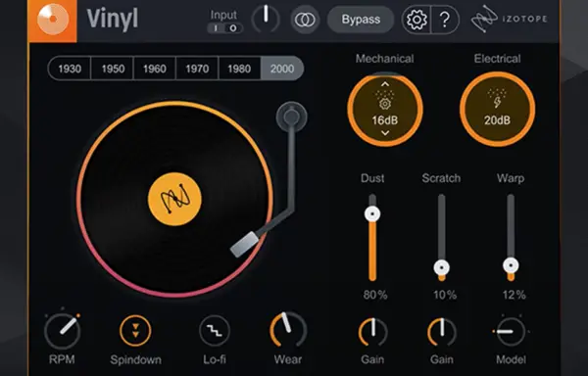The image size is (588, 376).
Task: Click the Scratch slider handle
Action: pos(442,267)
